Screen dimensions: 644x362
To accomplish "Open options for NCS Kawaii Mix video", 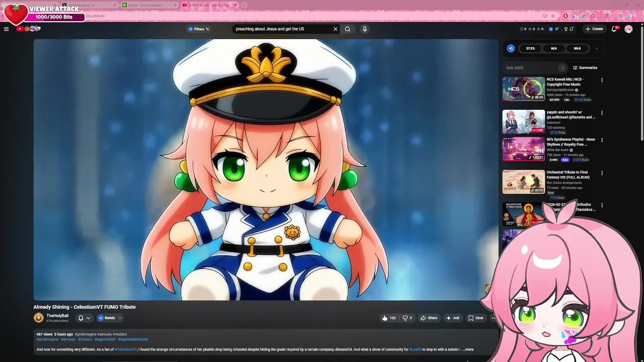I will pyautogui.click(x=602, y=80).
